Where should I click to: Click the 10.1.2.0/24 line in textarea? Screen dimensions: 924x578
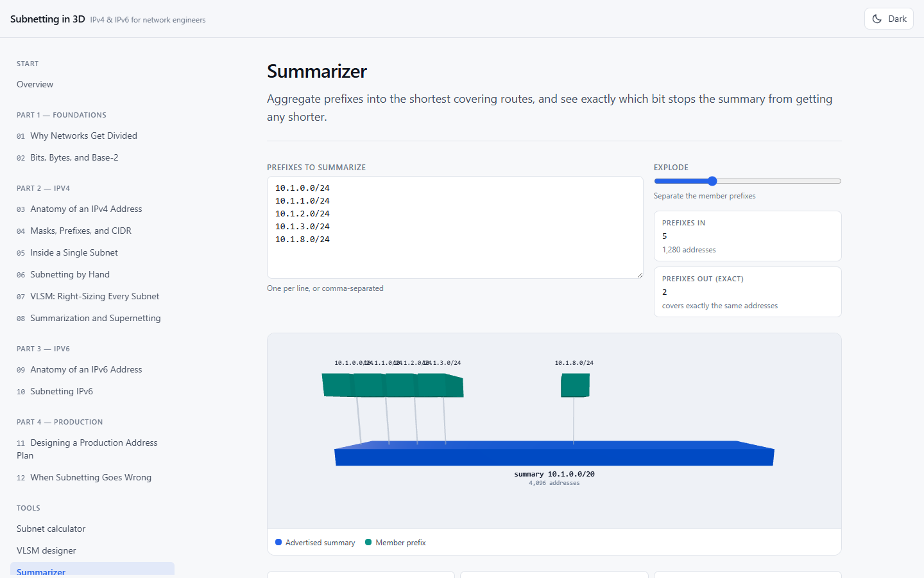click(302, 214)
